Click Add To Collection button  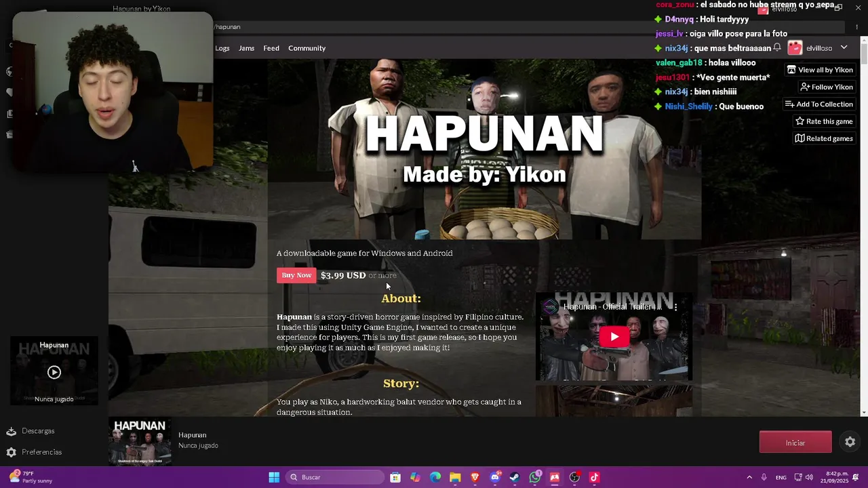(x=819, y=104)
